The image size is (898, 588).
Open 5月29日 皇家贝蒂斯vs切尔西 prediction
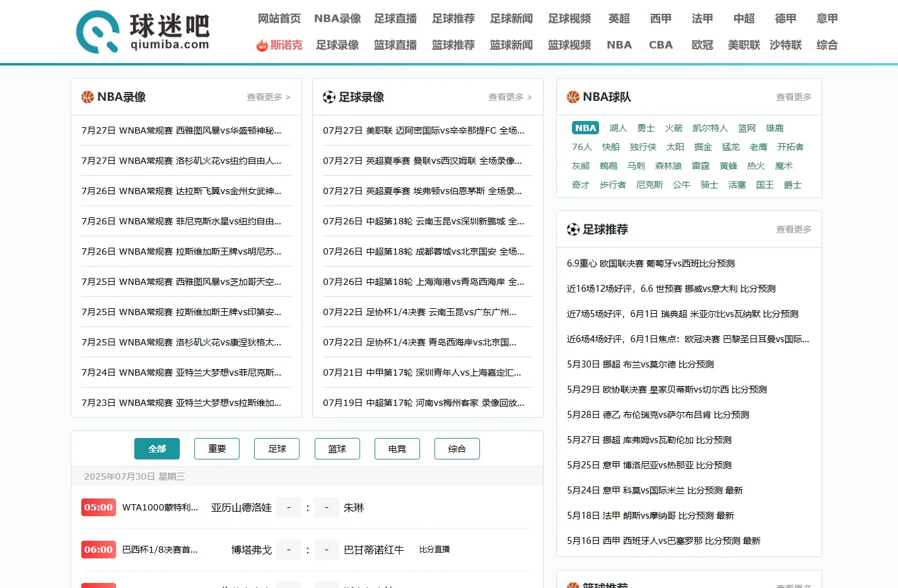coord(667,389)
